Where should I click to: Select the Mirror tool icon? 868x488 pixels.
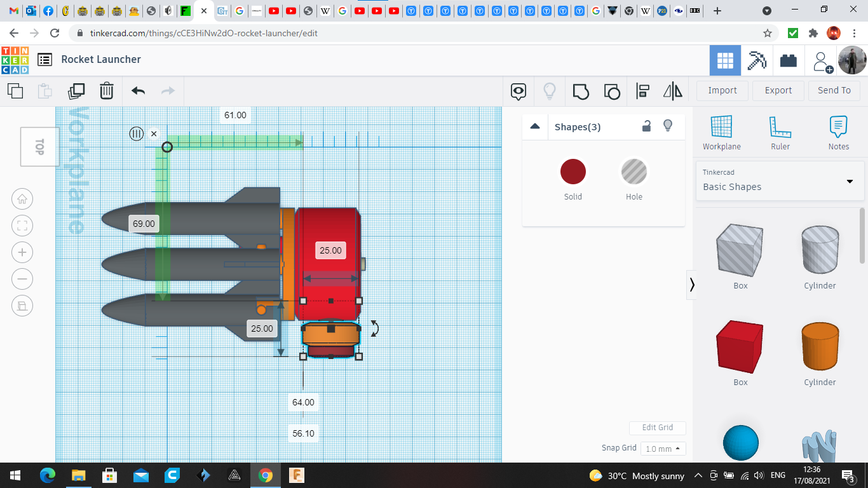672,91
